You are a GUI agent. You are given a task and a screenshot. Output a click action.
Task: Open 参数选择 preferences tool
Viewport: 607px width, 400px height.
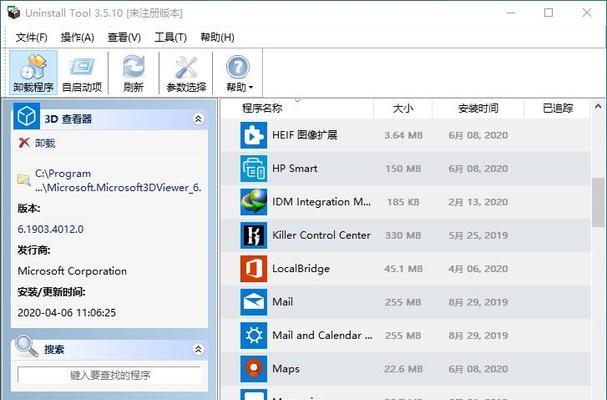click(x=186, y=72)
